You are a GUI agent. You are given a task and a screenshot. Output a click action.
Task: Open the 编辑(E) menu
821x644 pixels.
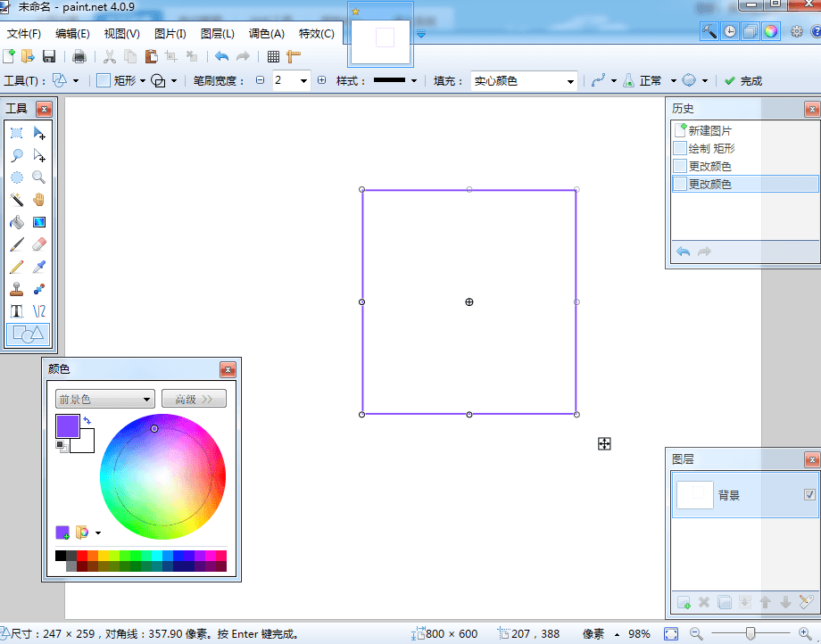point(72,34)
